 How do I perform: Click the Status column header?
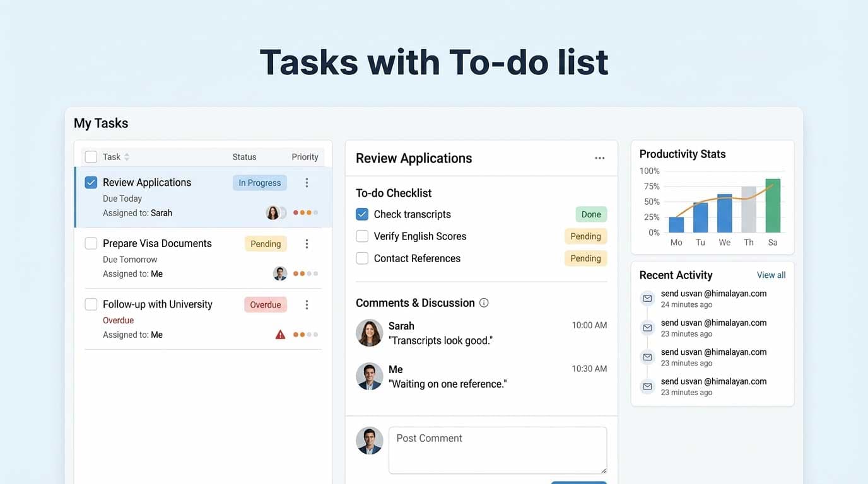[x=244, y=156]
